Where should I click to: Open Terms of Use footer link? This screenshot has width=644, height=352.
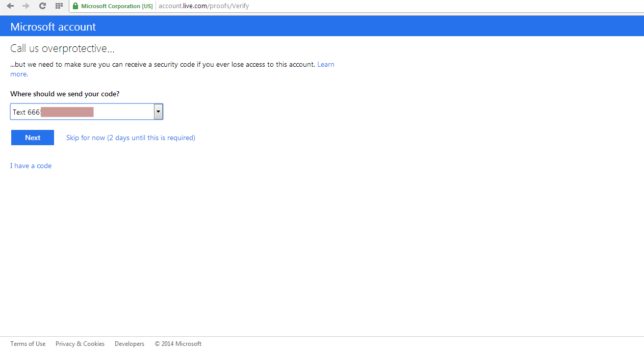(28, 344)
